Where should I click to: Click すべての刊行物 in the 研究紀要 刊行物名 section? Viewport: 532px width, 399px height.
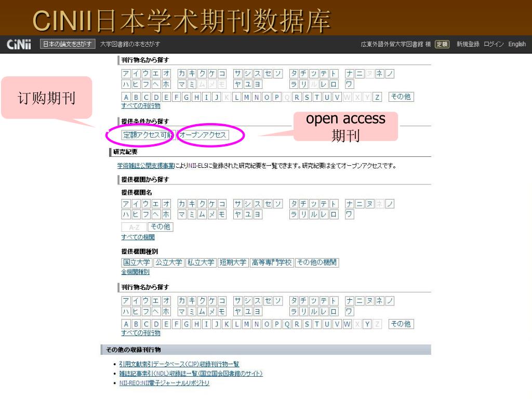(x=141, y=333)
